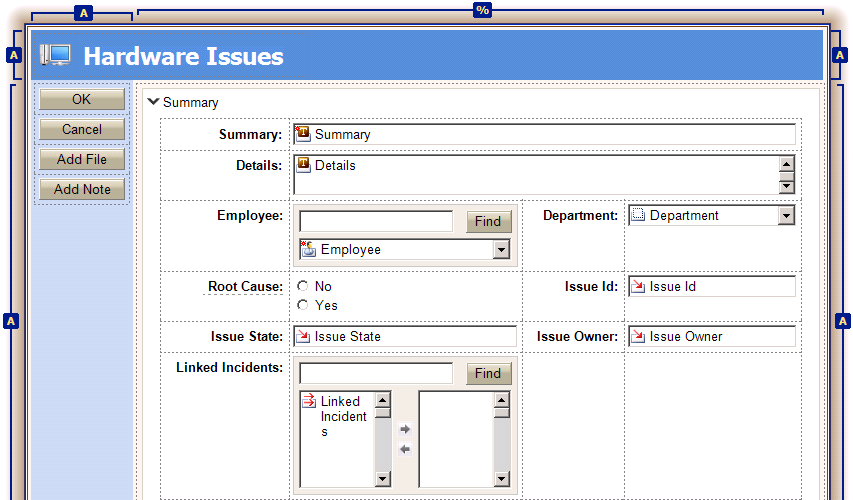Select the No radio button for Root Cause
The image size is (853, 500).
(x=303, y=286)
